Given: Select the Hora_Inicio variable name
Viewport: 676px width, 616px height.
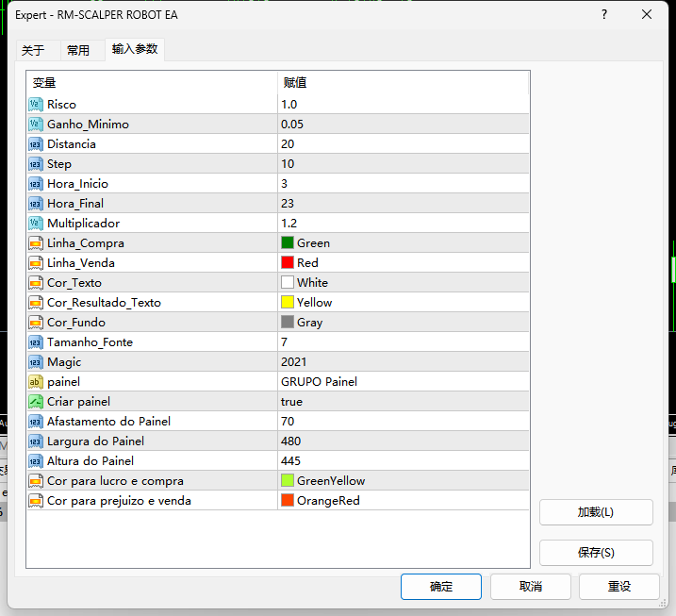Looking at the screenshot, I should [x=77, y=184].
